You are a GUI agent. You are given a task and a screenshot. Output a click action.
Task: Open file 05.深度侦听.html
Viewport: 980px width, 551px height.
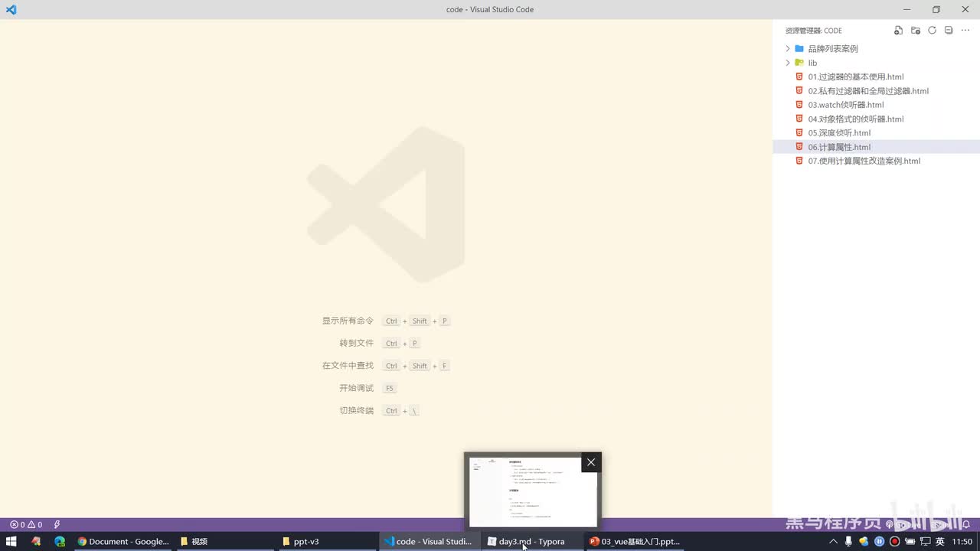876,133
